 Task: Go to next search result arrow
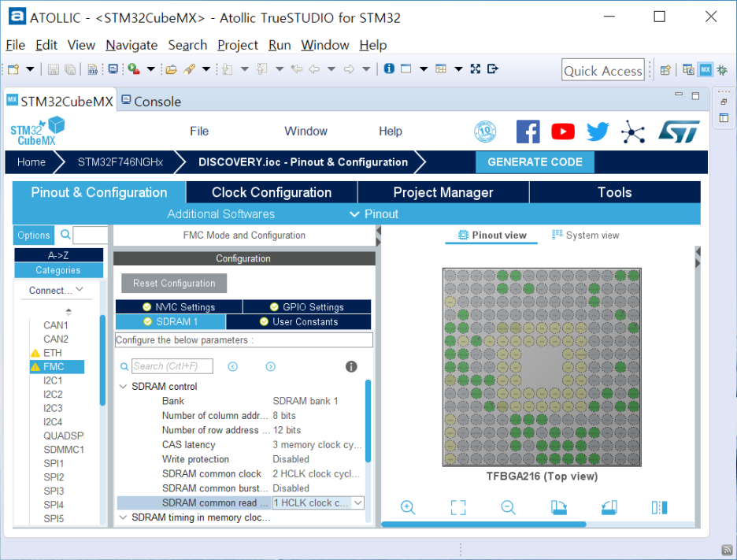270,366
